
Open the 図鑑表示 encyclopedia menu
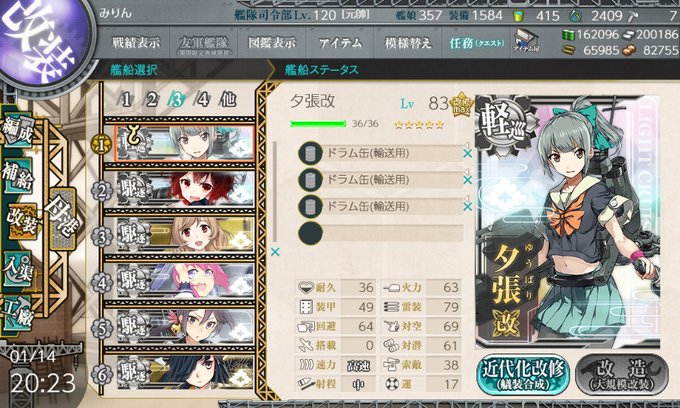pyautogui.click(x=272, y=42)
